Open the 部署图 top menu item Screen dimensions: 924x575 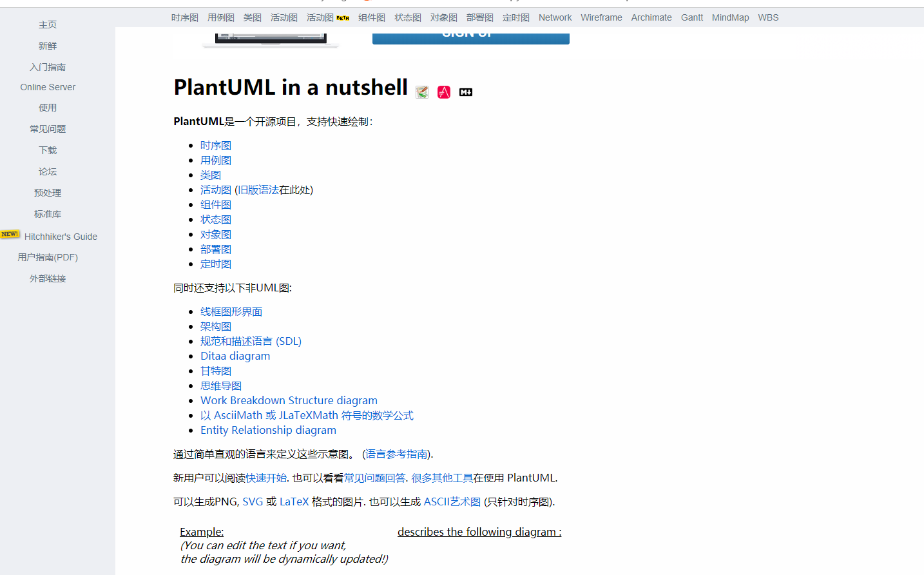tap(480, 17)
